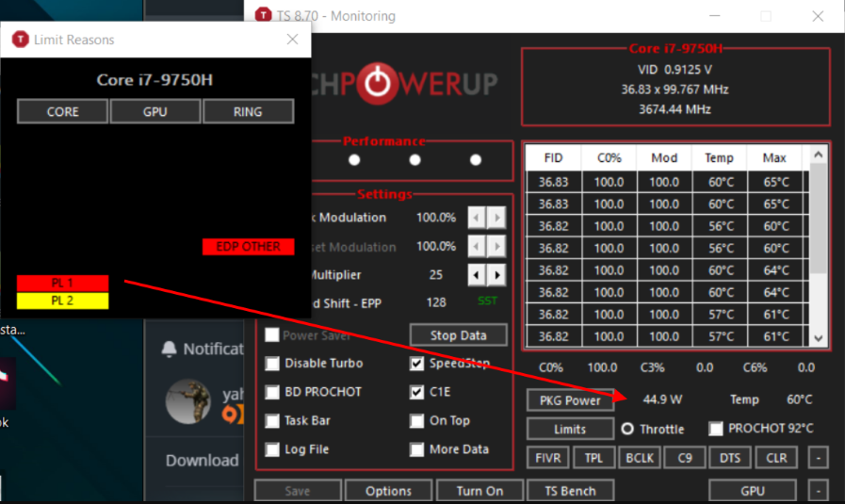Image resolution: width=845 pixels, height=504 pixels.
Task: Click the red EDP OTHER indicator
Action: (249, 247)
